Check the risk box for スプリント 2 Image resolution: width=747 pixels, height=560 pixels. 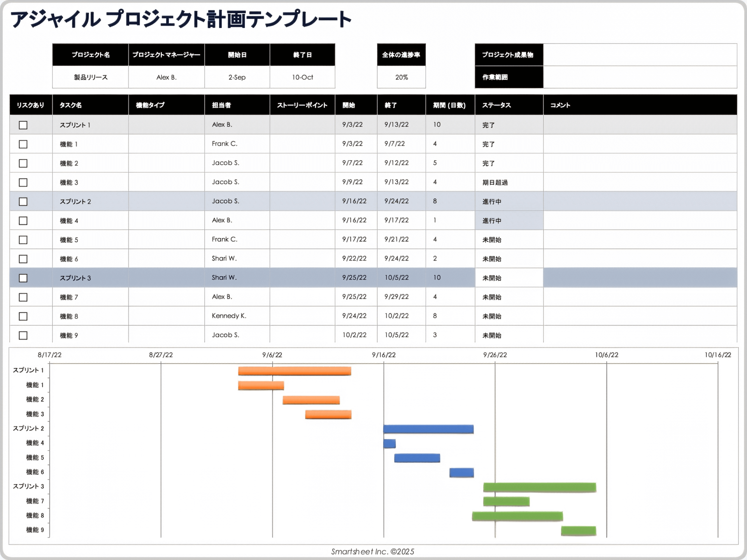click(23, 201)
